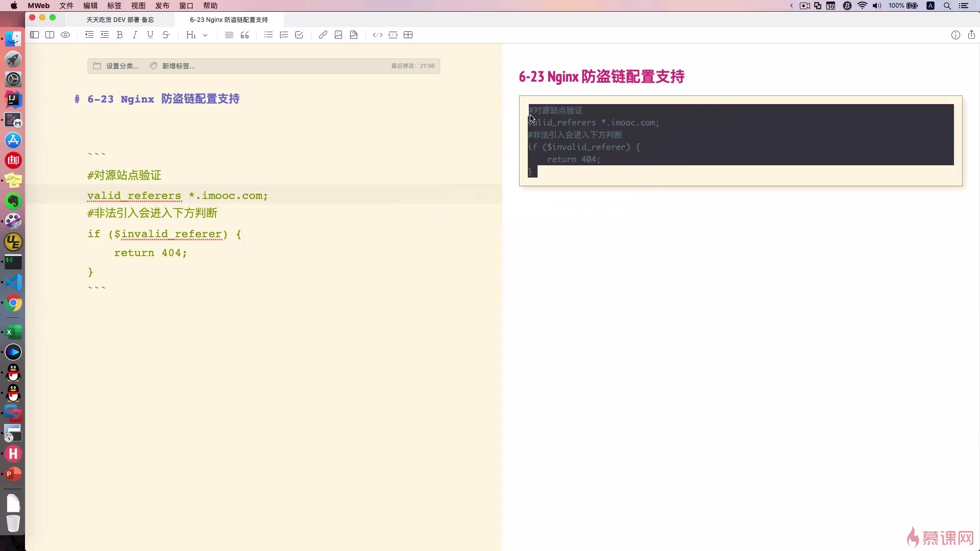
Task: Insert ordered numbered list
Action: [284, 35]
